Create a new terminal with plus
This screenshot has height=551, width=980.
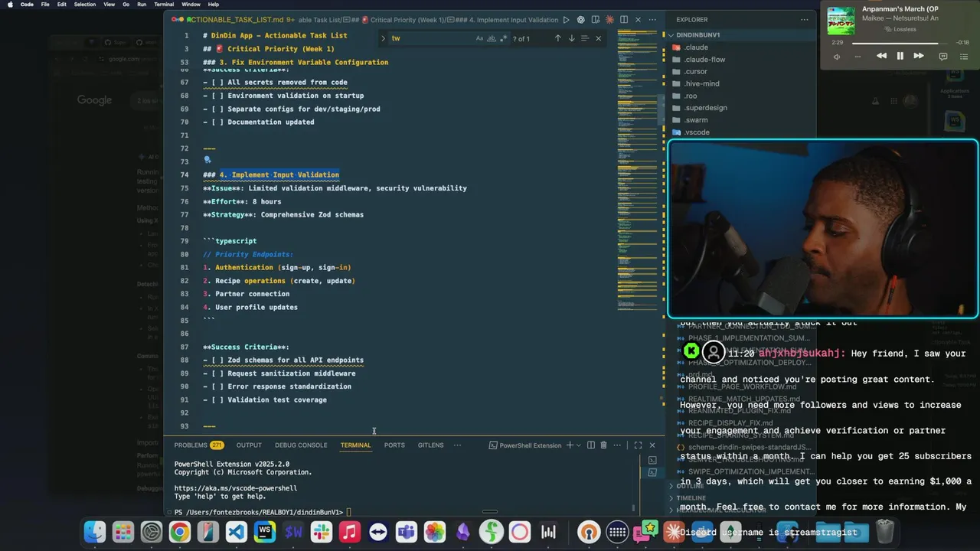[570, 445]
